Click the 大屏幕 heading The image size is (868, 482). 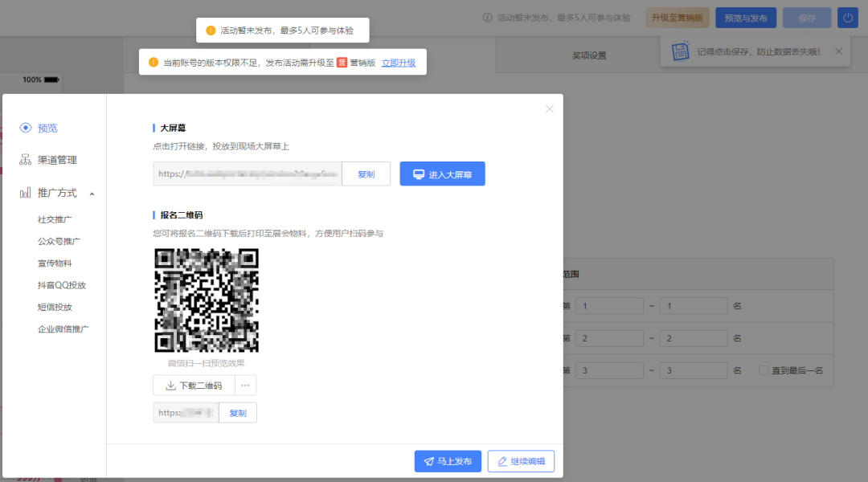(x=173, y=128)
